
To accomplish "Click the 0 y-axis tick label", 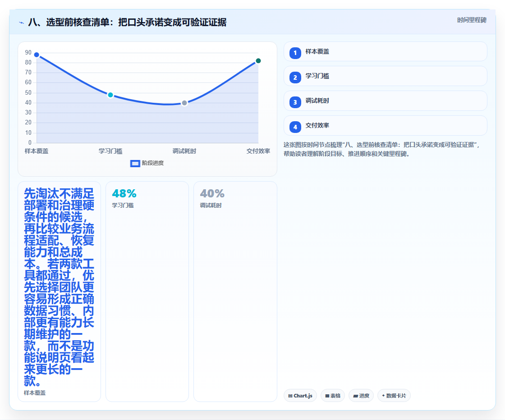I will coord(30,142).
